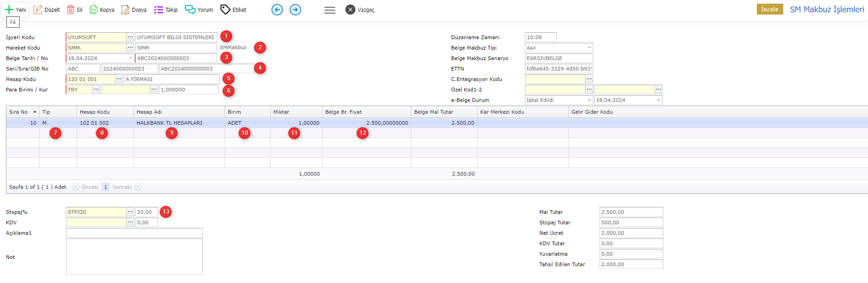The width and height of the screenshot is (868, 283).
Task: Click the Vazgeç cancel icon
Action: (350, 10)
